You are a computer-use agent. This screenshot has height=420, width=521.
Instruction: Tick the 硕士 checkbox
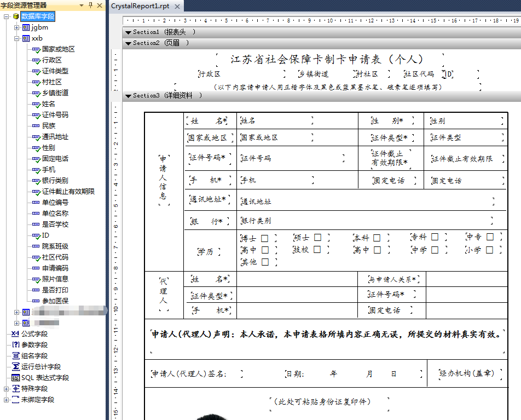[317, 238]
